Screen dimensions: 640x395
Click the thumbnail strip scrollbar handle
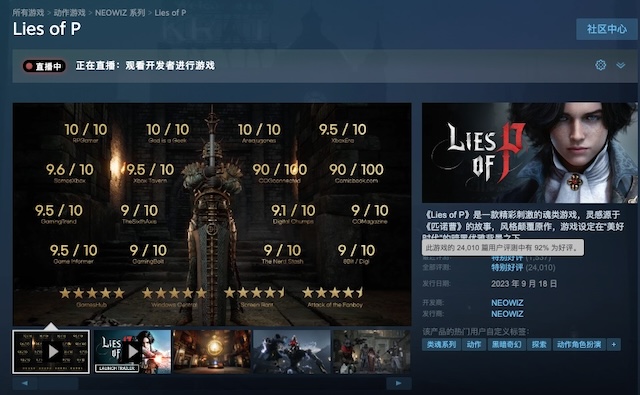tap(58, 383)
